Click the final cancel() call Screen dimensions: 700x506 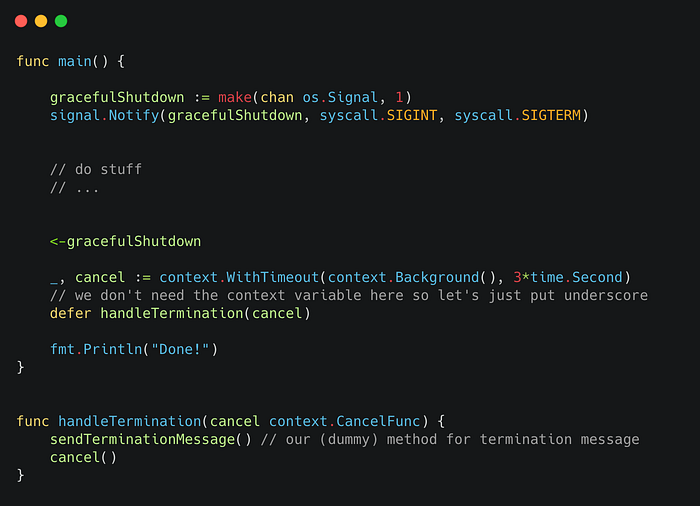point(83,457)
